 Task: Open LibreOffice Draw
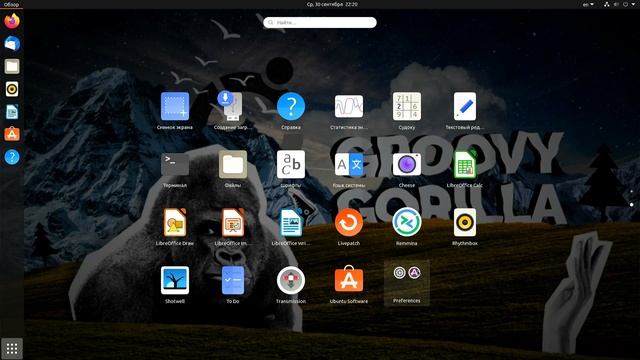point(175,226)
